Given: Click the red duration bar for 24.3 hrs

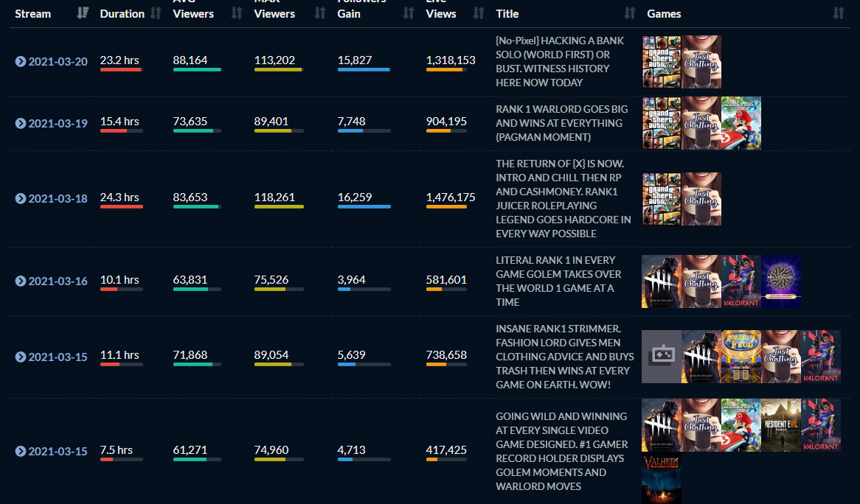Looking at the screenshot, I should (121, 207).
